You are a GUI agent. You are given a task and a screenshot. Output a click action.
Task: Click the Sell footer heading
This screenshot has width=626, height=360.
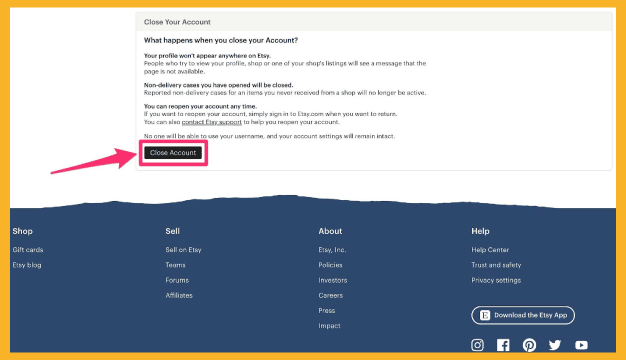(172, 231)
